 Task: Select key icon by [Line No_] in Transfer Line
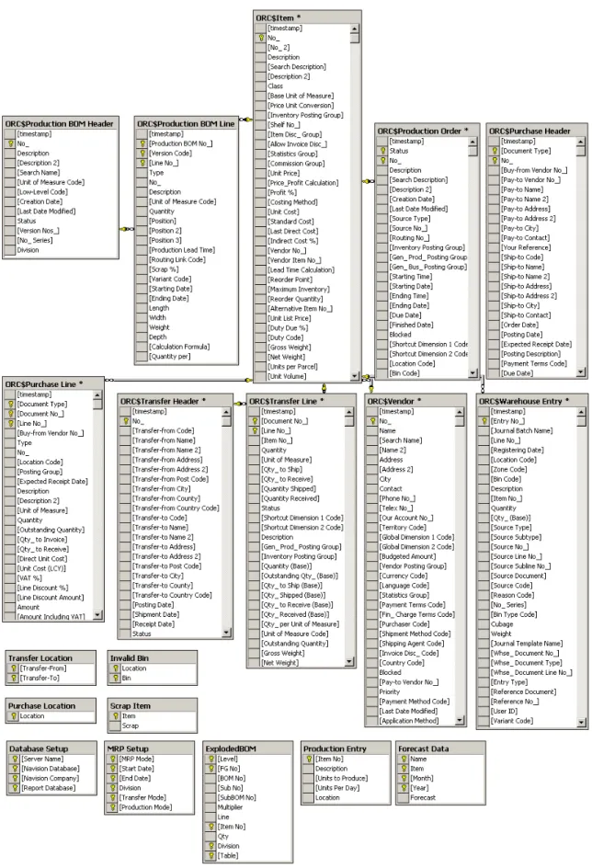point(255,430)
